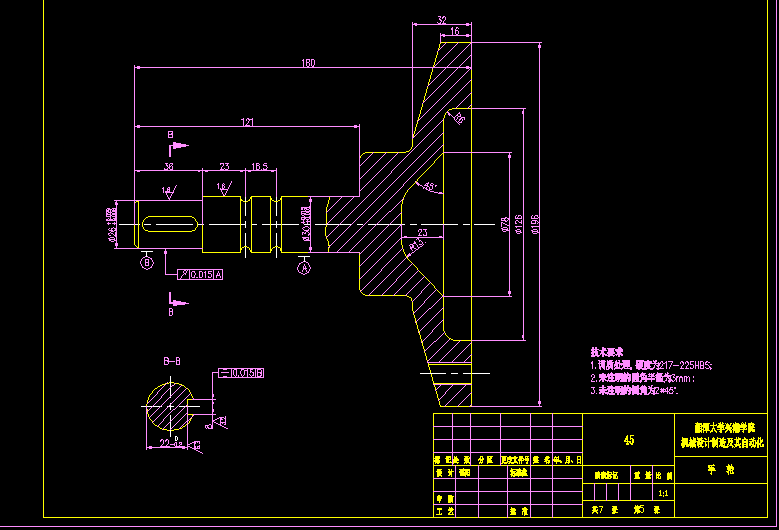Select technical note line ending "2*45°"
The image size is (779, 530).
(x=634, y=390)
